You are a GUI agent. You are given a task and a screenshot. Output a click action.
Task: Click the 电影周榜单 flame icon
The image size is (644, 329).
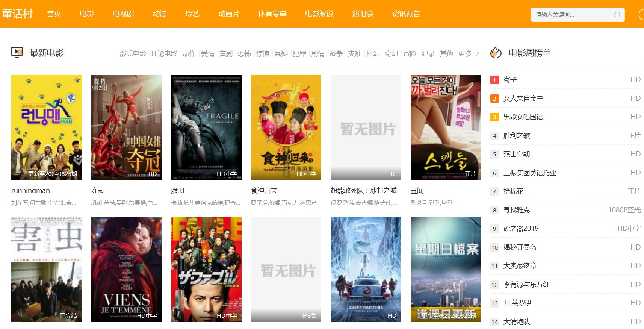click(496, 53)
